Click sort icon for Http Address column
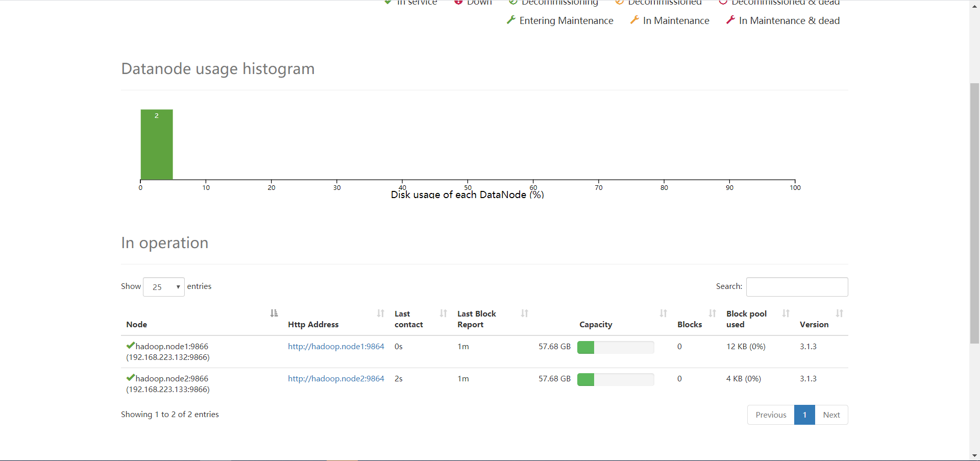Viewport: 980px width, 461px height. click(381, 313)
